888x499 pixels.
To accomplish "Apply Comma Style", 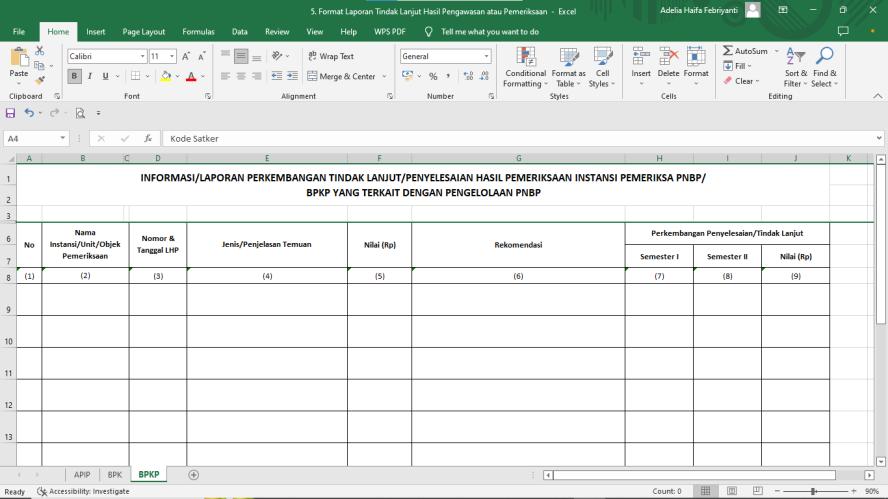I will pos(449,76).
